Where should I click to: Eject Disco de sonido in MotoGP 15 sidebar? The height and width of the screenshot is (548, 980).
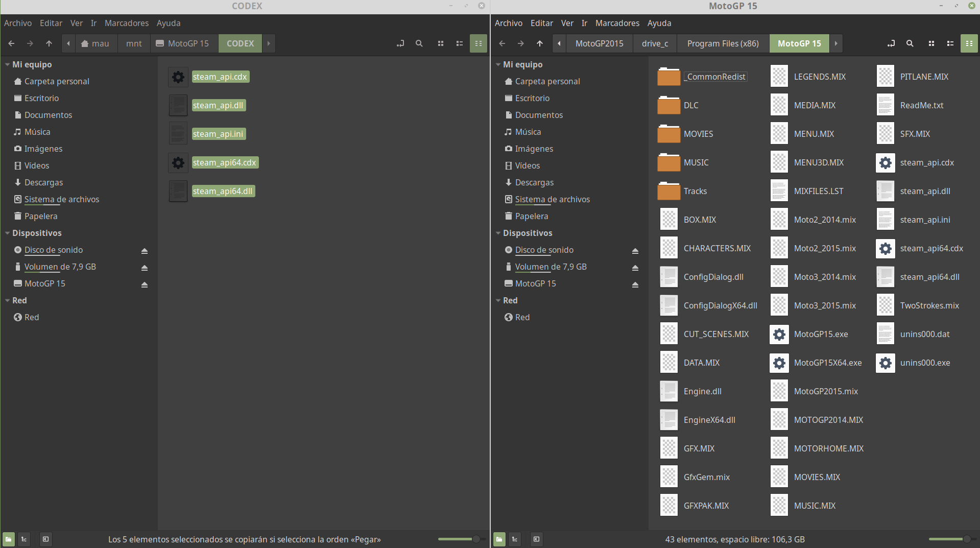click(635, 251)
